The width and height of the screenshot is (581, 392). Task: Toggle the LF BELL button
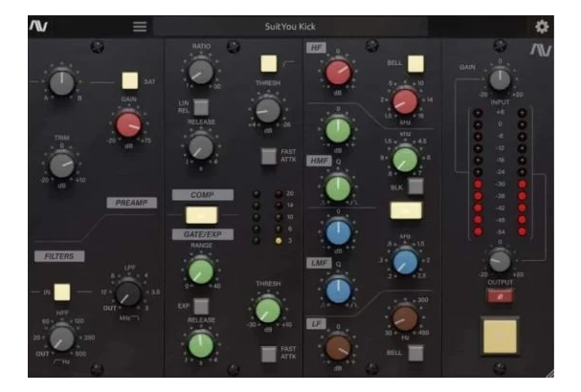(415, 353)
